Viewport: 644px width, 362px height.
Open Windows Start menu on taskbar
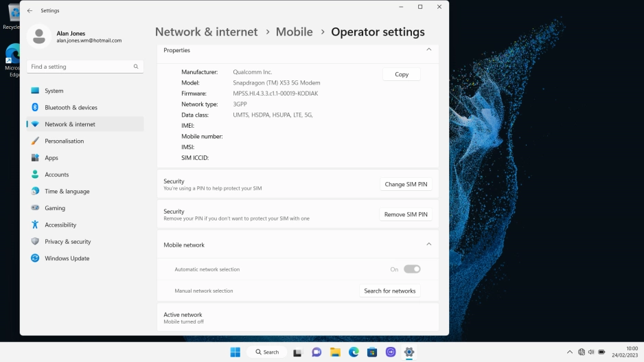click(235, 352)
